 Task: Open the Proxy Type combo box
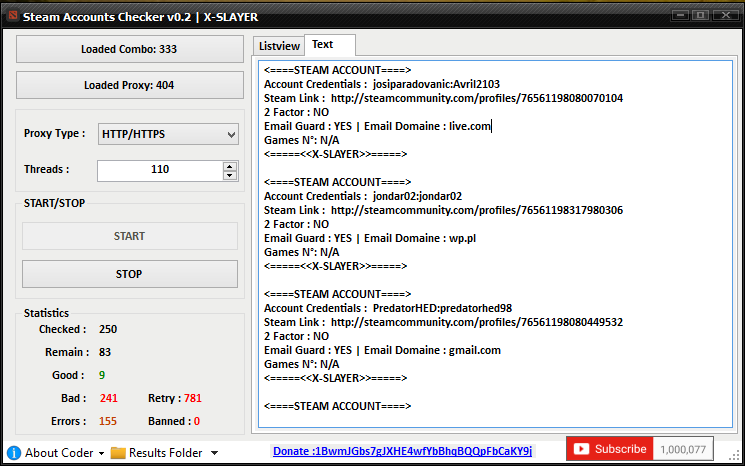click(167, 134)
